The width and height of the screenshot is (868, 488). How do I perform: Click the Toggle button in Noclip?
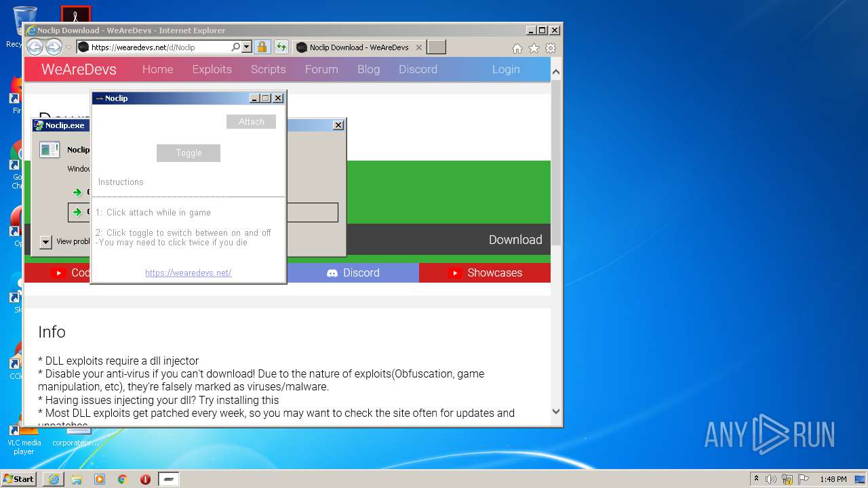(189, 153)
